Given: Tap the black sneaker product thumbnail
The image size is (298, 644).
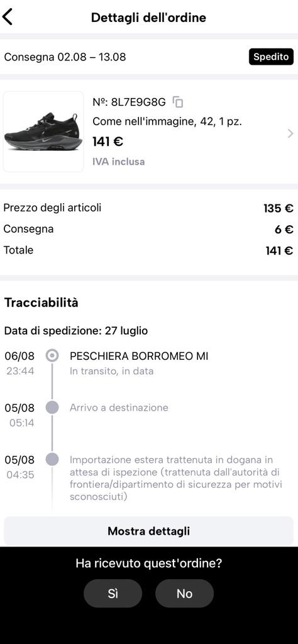Looking at the screenshot, I should click(x=43, y=131).
